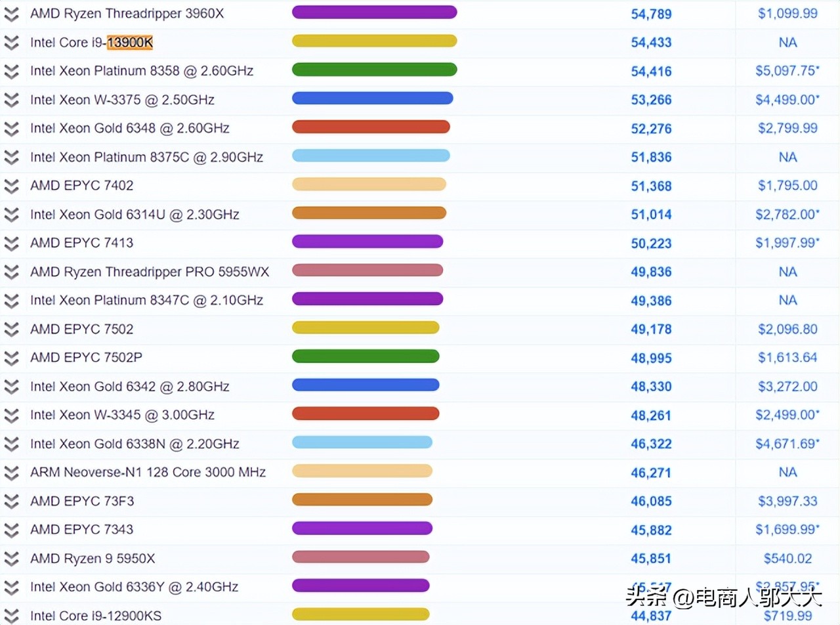Expand the Threadripper PRO 5955WX row
840x625 pixels.
click(x=11, y=272)
